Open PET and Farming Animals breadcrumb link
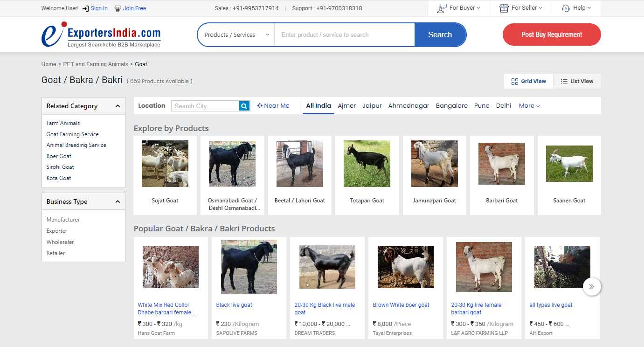The image size is (644, 347). (96, 64)
